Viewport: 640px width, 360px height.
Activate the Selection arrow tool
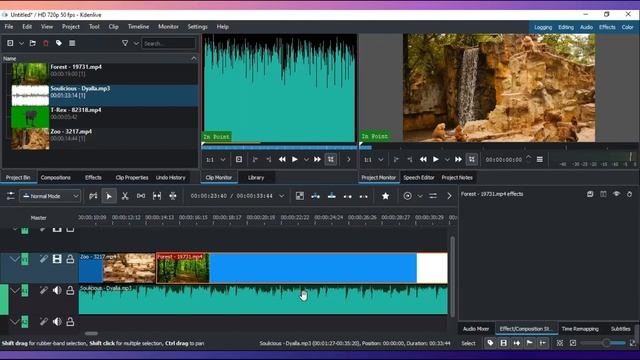point(109,196)
